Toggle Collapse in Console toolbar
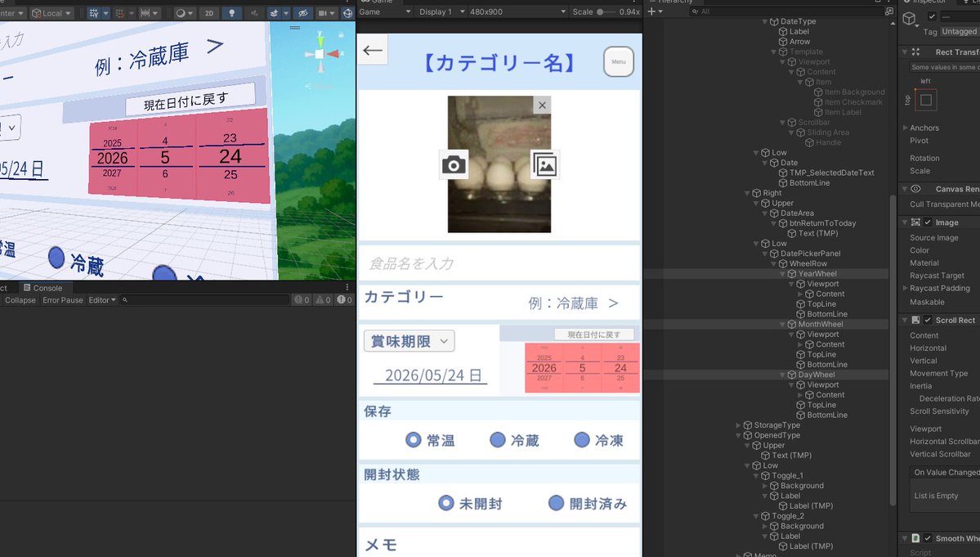The image size is (980, 557). tap(20, 300)
